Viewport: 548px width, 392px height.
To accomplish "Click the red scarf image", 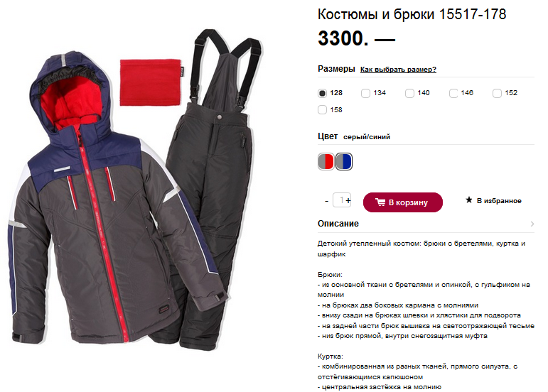I will tap(151, 82).
